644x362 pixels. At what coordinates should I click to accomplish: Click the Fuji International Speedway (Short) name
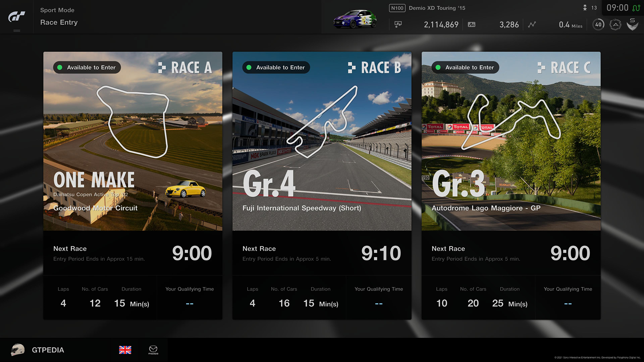point(302,208)
